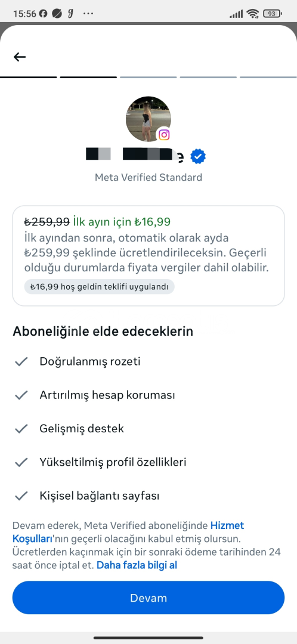Tap the three-dot overflow in status bar

pos(88,14)
